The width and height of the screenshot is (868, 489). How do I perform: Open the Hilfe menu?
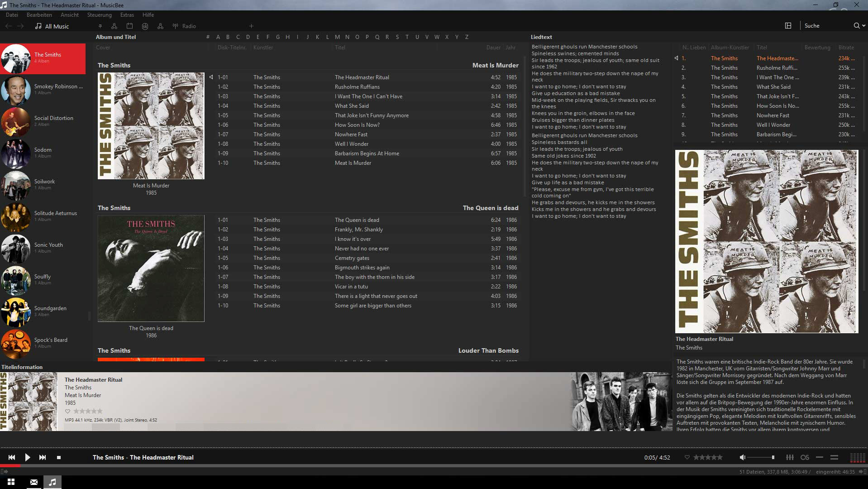pyautogui.click(x=148, y=15)
